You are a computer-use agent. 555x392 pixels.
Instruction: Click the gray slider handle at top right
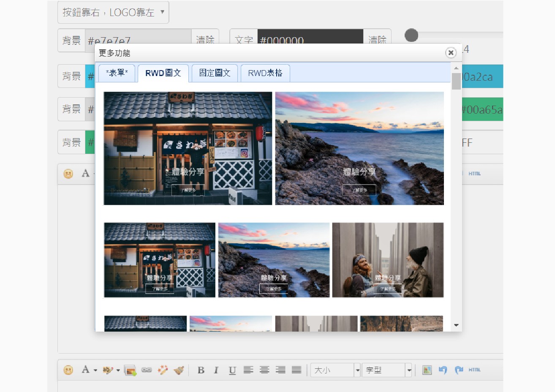click(x=411, y=35)
